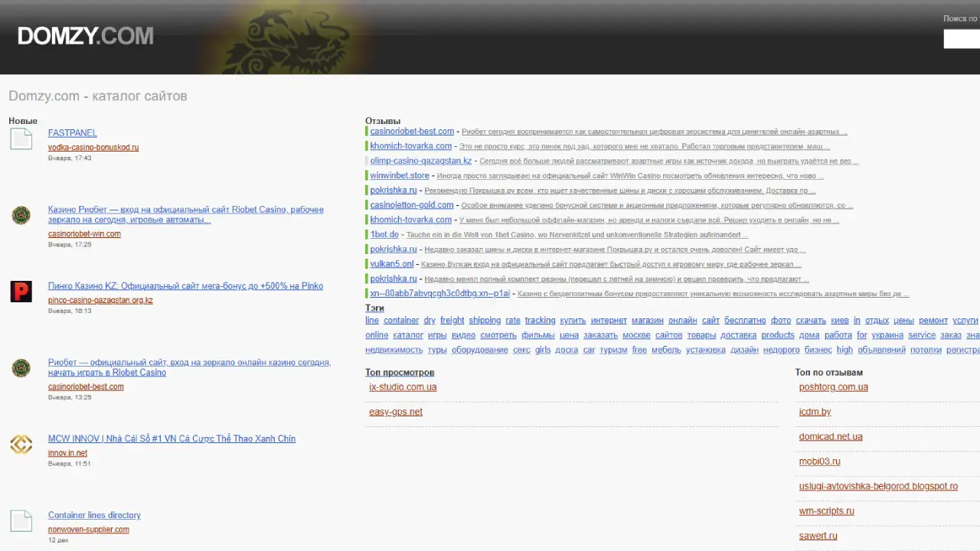Screen dimensions: 980x551
Task: Click the DOMZY.COM site logo
Action: click(85, 36)
